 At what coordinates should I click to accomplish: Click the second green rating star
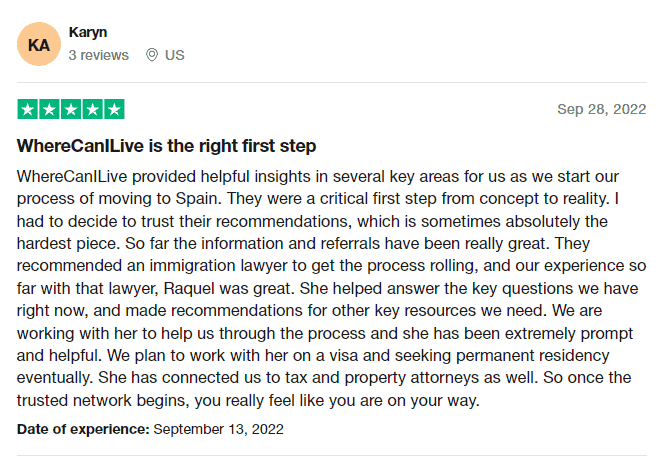49,109
